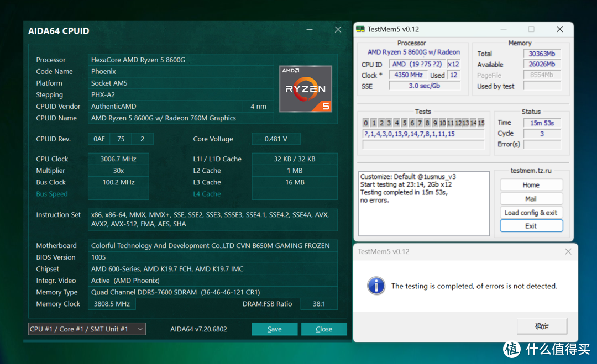597x364 pixels.
Task: Click the Ryzen 5 logo badge
Action: coord(306,89)
